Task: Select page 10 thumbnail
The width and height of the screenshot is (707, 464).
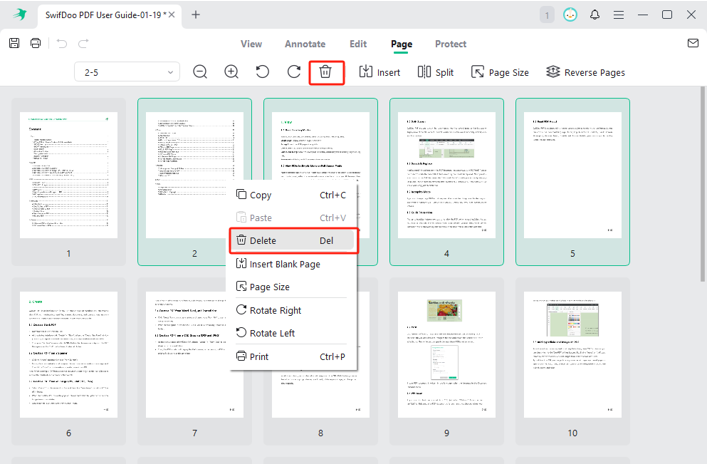Action: coord(573,361)
